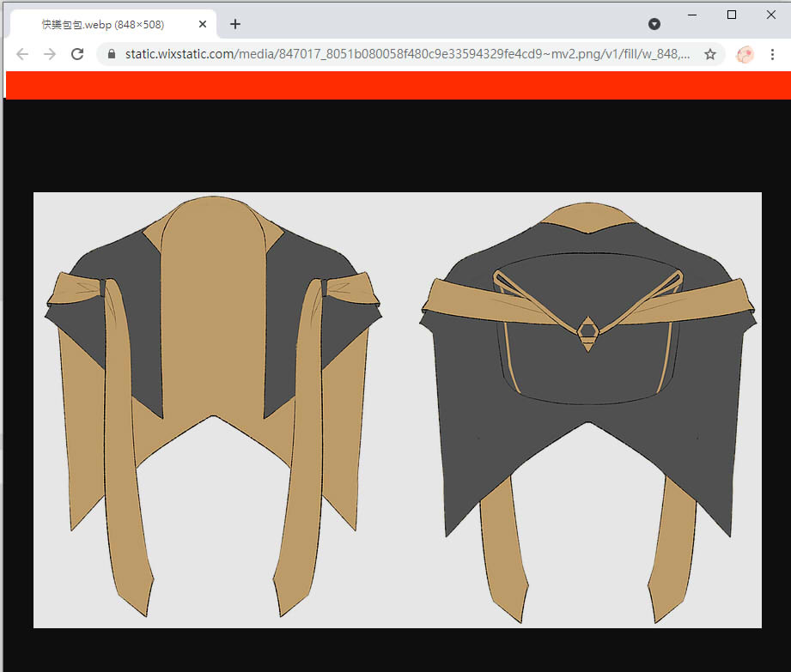Close the 快樂包包.webp tab
This screenshot has width=791, height=672.
(x=203, y=24)
